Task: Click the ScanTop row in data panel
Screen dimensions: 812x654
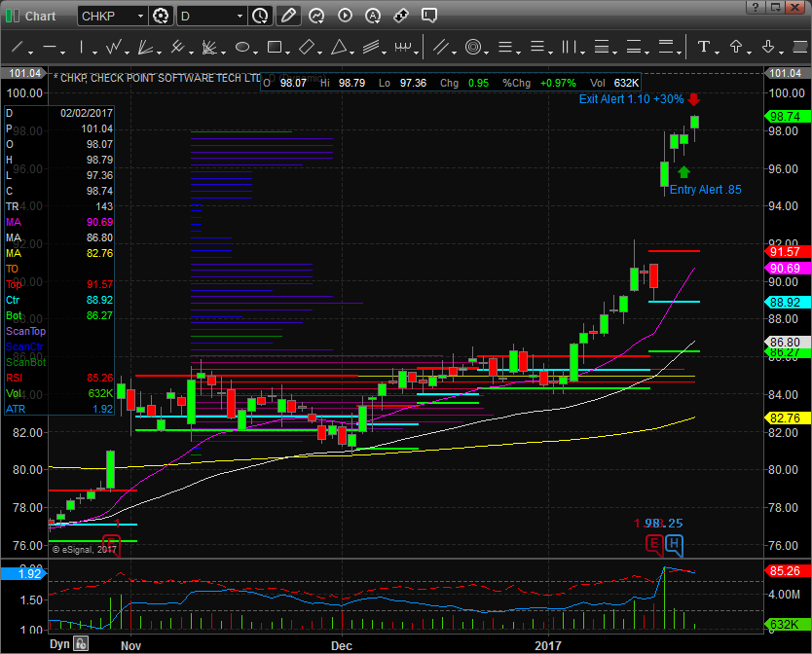Action: pyautogui.click(x=59, y=331)
